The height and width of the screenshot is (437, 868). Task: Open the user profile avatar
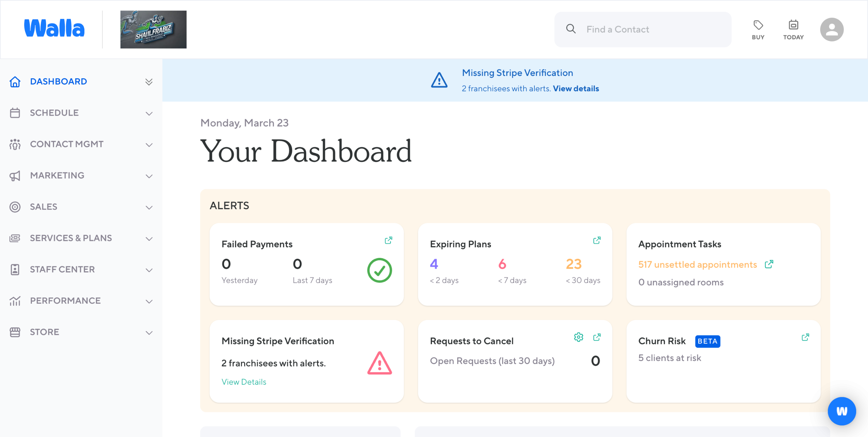pos(831,30)
